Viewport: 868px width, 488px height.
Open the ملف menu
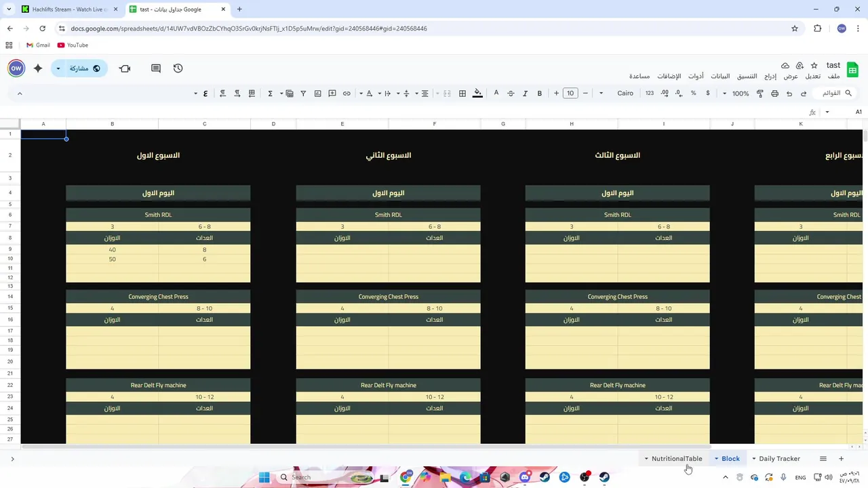pyautogui.click(x=833, y=77)
